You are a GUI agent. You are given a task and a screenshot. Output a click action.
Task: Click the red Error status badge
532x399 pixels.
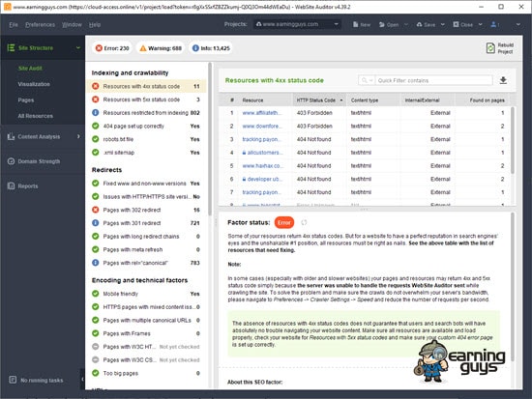click(284, 223)
